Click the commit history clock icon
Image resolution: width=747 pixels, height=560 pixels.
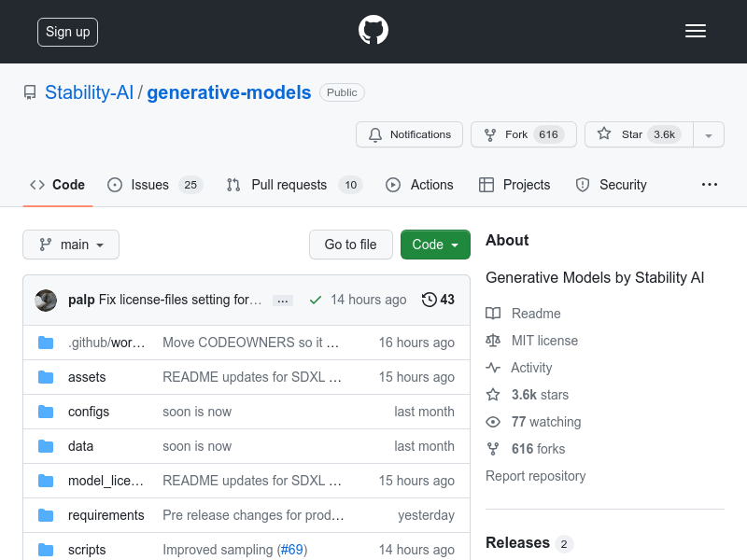coord(429,300)
